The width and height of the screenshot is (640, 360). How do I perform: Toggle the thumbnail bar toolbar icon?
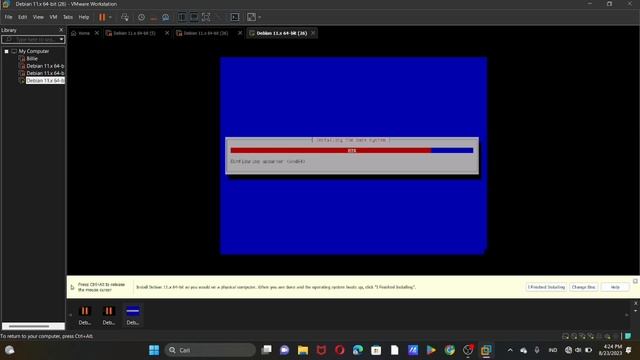[194, 17]
